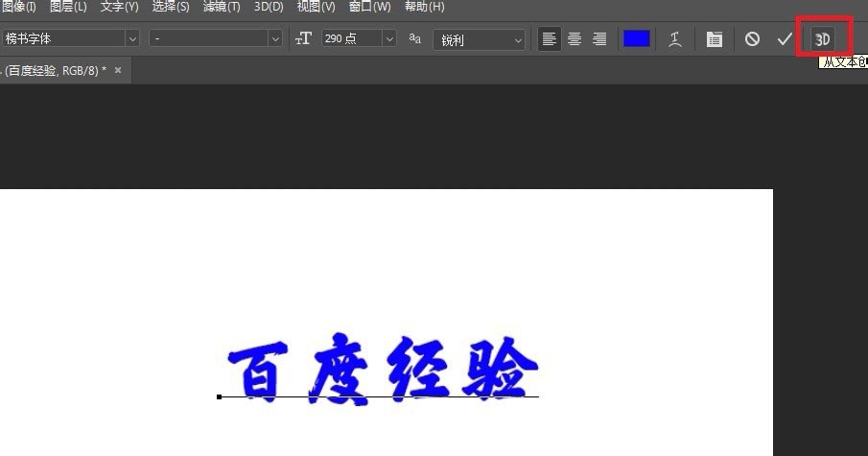This screenshot has width=868, height=456.
Task: Open the 图层(L) menu
Action: 68,7
